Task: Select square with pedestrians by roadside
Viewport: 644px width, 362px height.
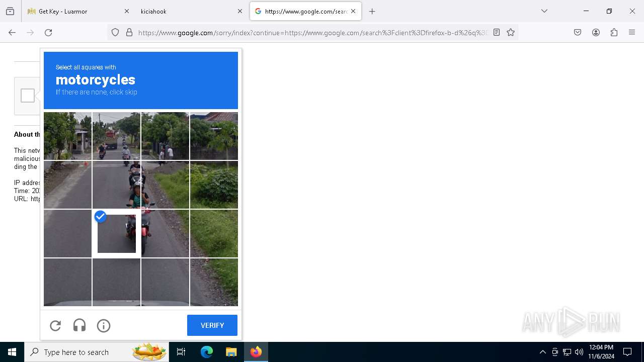Action: tap(165, 136)
